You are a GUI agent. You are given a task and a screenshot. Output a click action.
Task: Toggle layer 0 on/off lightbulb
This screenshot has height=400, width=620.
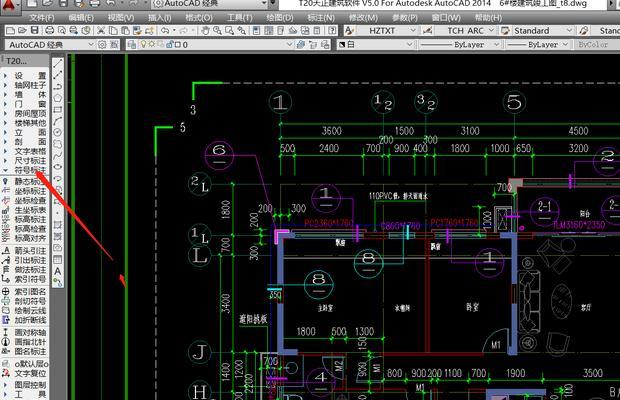(144, 45)
